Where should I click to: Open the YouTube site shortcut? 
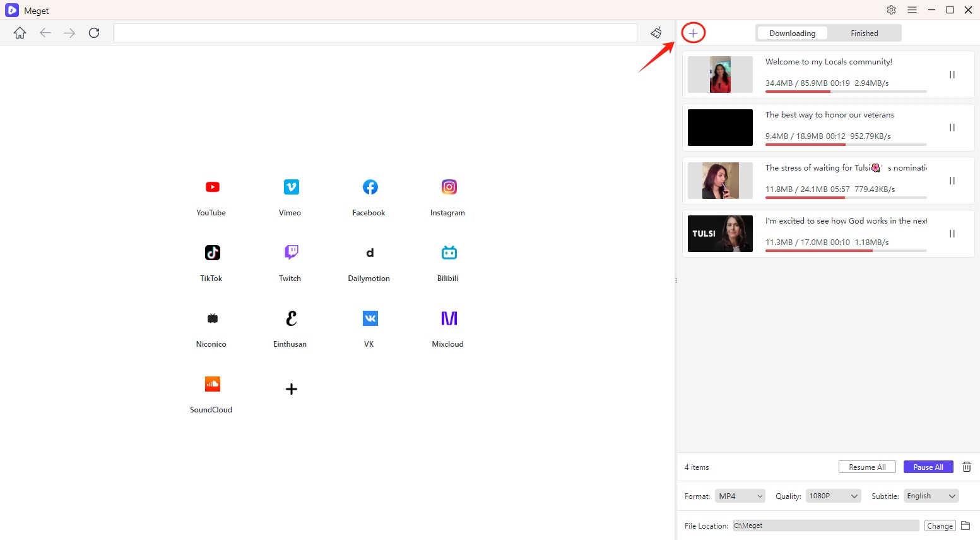tap(212, 188)
